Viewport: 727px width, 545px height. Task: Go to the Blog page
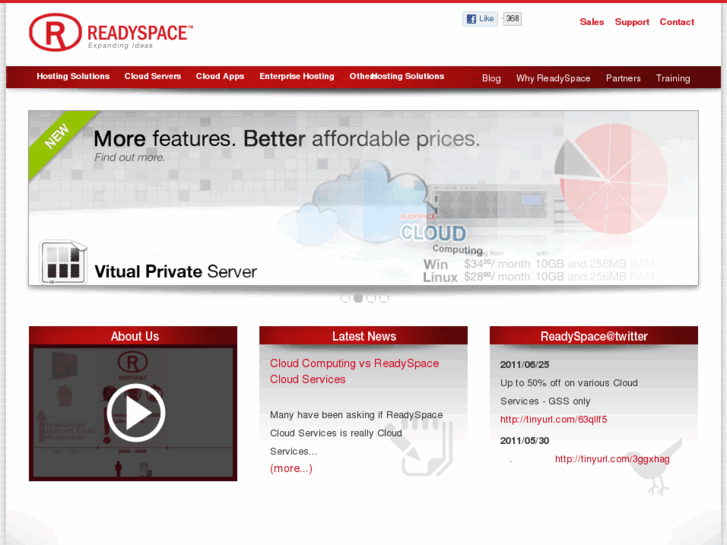point(491,78)
